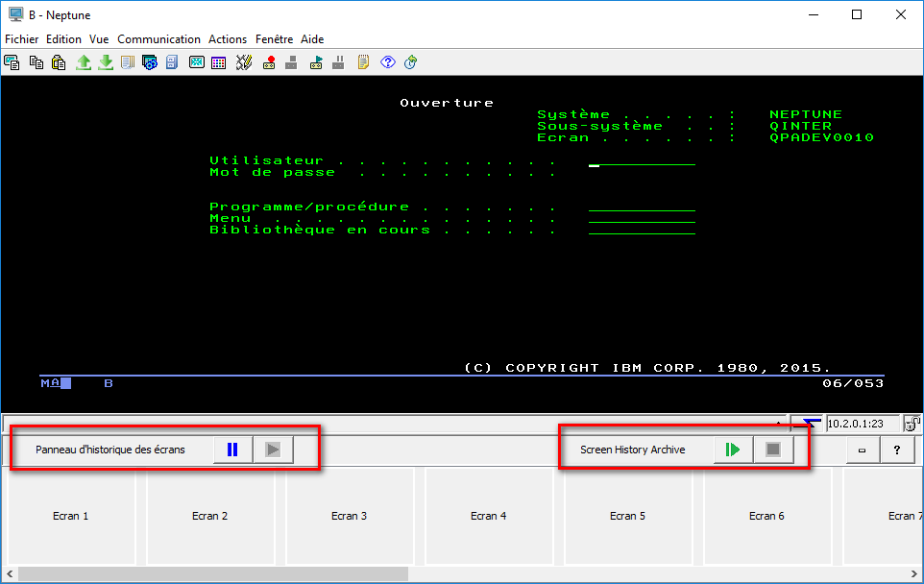This screenshot has height=584, width=924.
Task: Click the question mark help button in history panel
Action: [897, 450]
